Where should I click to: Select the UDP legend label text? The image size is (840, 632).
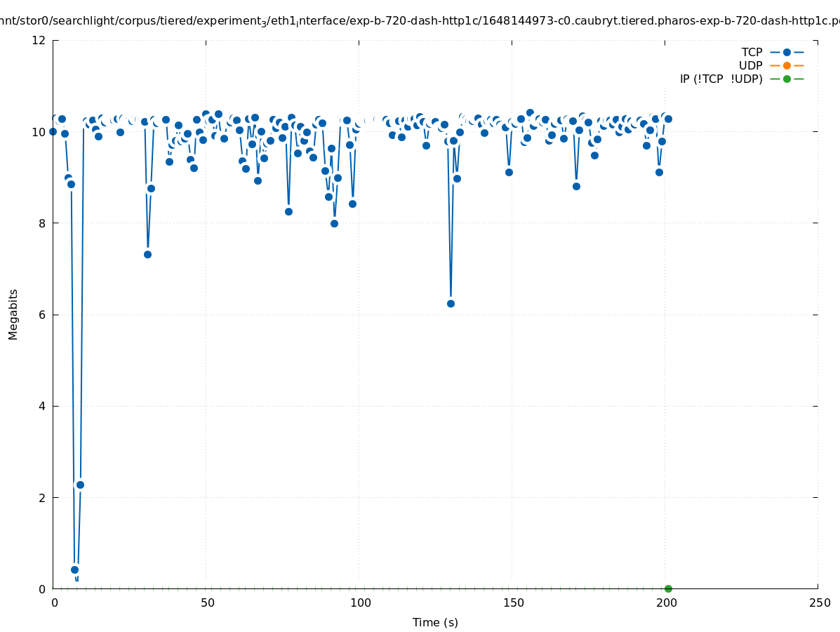750,66
